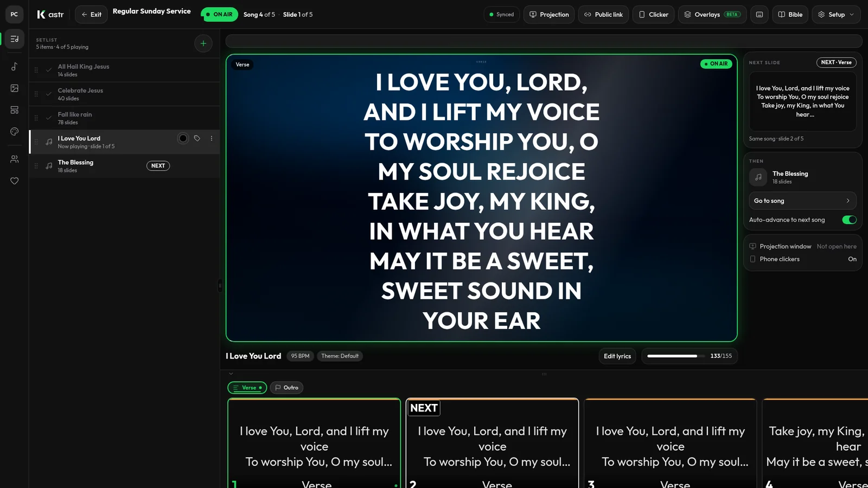868x488 pixels.
Task: Open the Themes palette sidebar icon
Action: (15, 132)
